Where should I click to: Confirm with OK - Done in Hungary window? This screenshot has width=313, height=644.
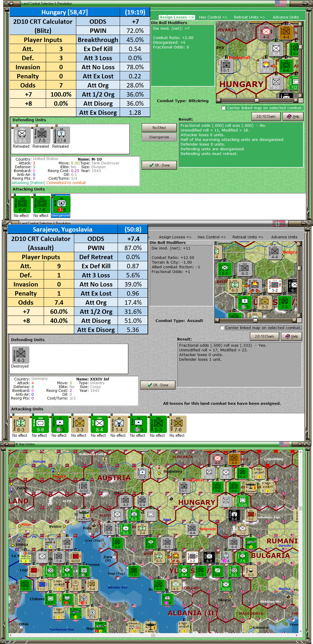pyautogui.click(x=159, y=165)
